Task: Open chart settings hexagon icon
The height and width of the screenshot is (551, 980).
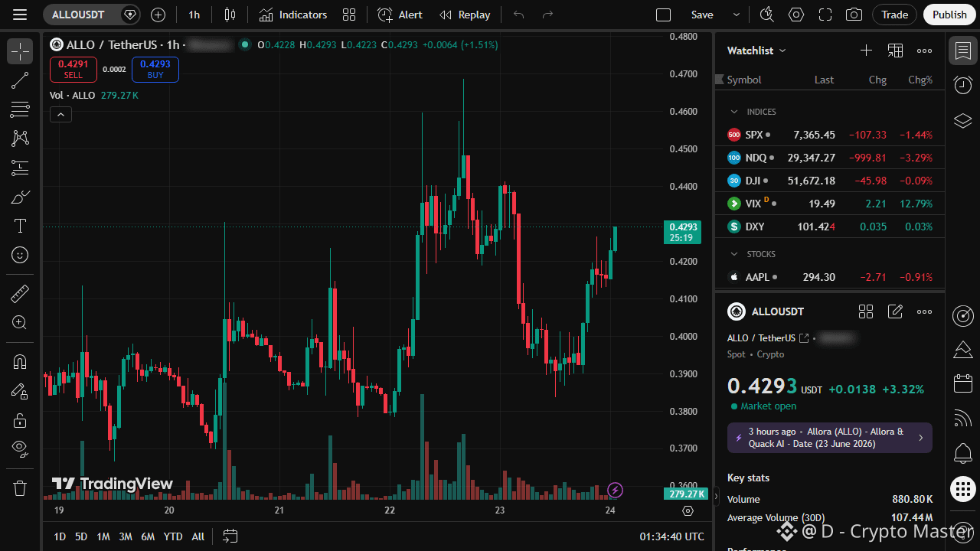Action: pyautogui.click(x=796, y=15)
